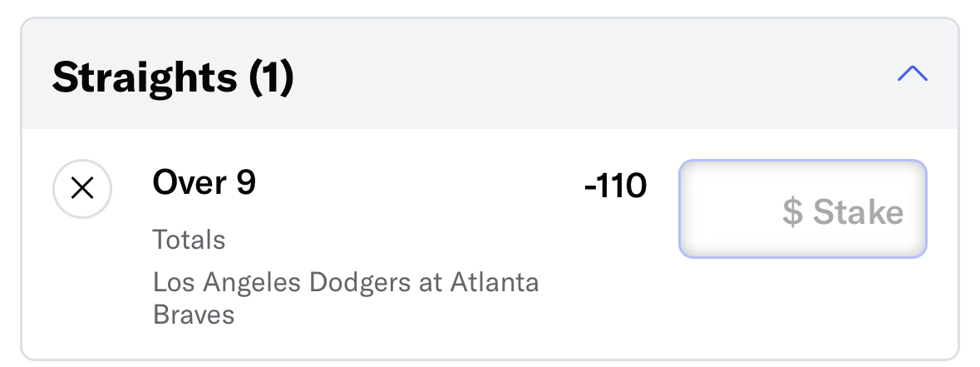Click the word Over in bet title
The width and height of the screenshot is (980, 367).
(x=190, y=182)
